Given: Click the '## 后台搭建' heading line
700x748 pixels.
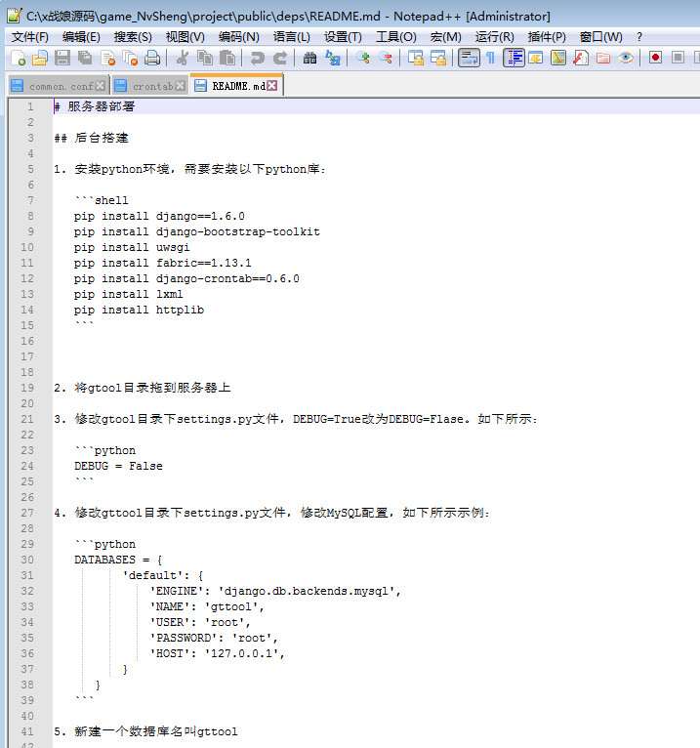Looking at the screenshot, I should (91, 138).
